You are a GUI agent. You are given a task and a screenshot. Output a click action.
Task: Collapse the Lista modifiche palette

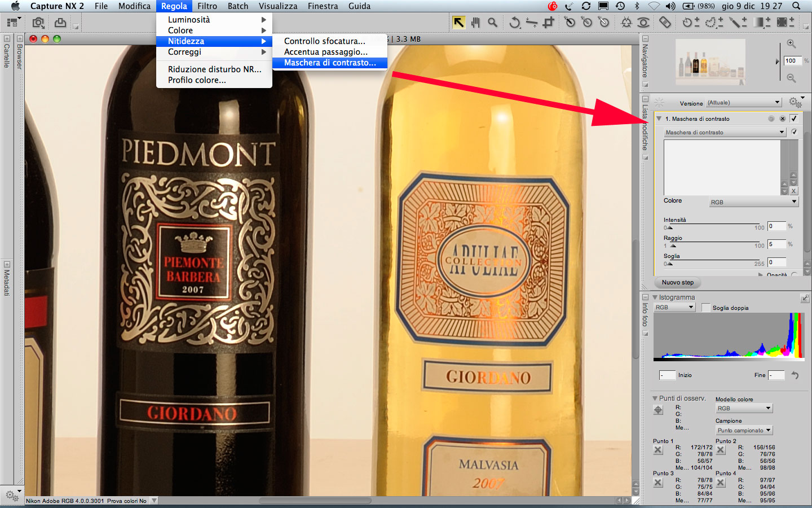[x=645, y=98]
